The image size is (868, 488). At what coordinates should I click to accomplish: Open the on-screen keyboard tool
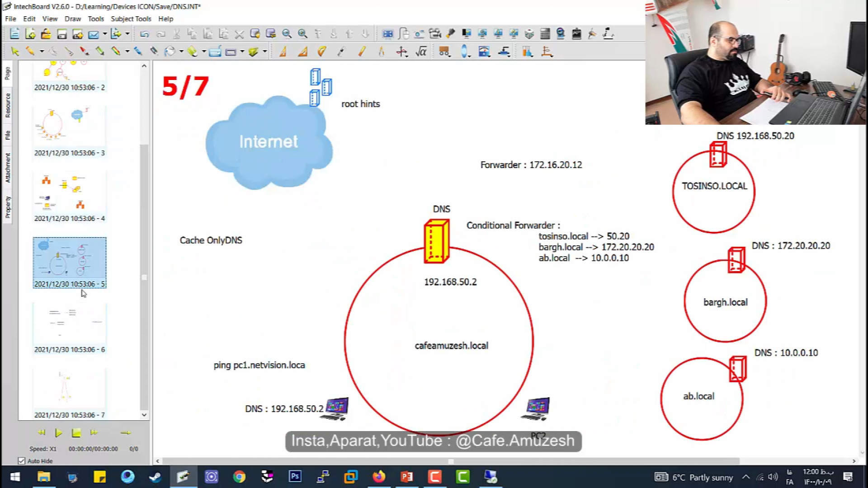point(215,52)
